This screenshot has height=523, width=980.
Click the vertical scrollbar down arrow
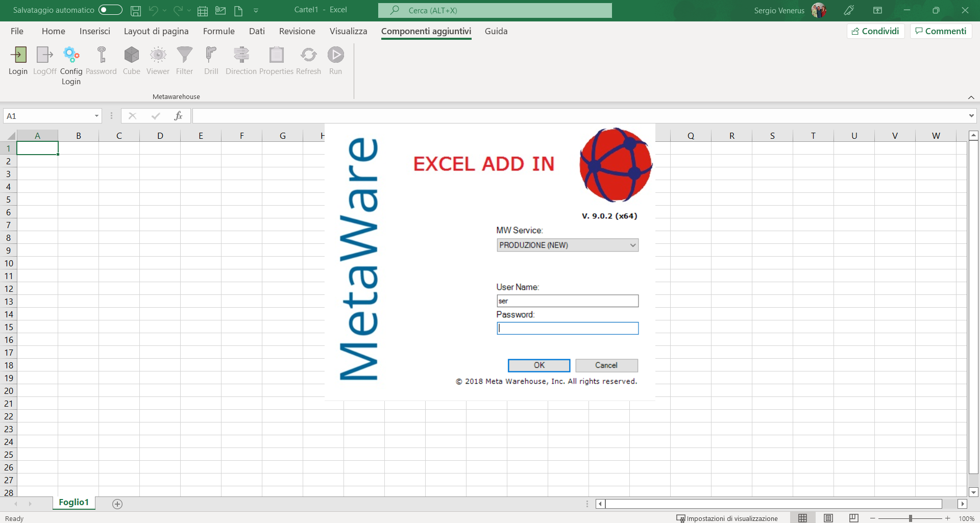click(x=973, y=492)
